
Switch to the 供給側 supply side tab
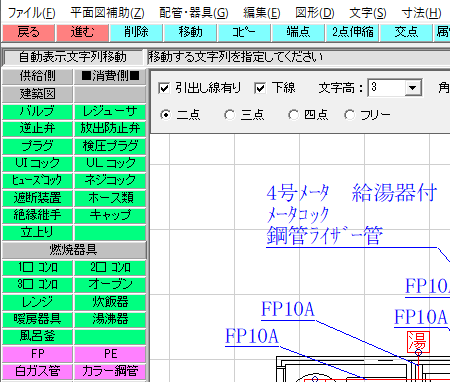tap(37, 76)
